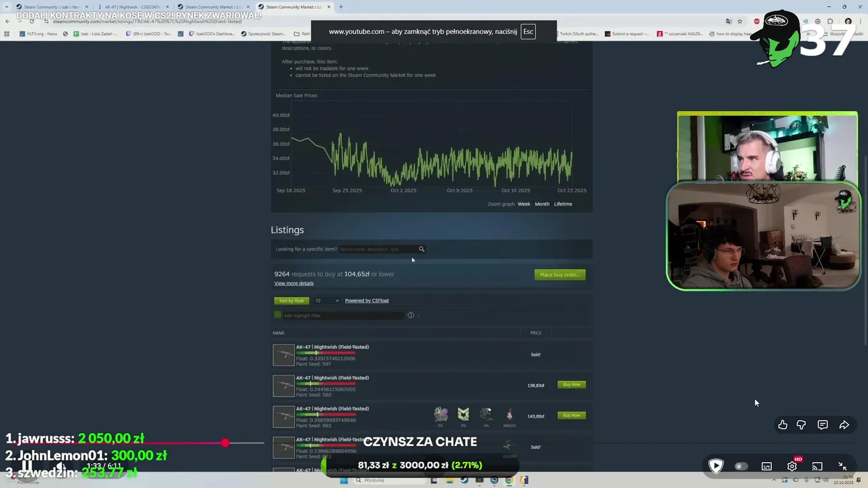The height and width of the screenshot is (488, 868).
Task: Toggle subtitles in the video player
Action: (767, 466)
